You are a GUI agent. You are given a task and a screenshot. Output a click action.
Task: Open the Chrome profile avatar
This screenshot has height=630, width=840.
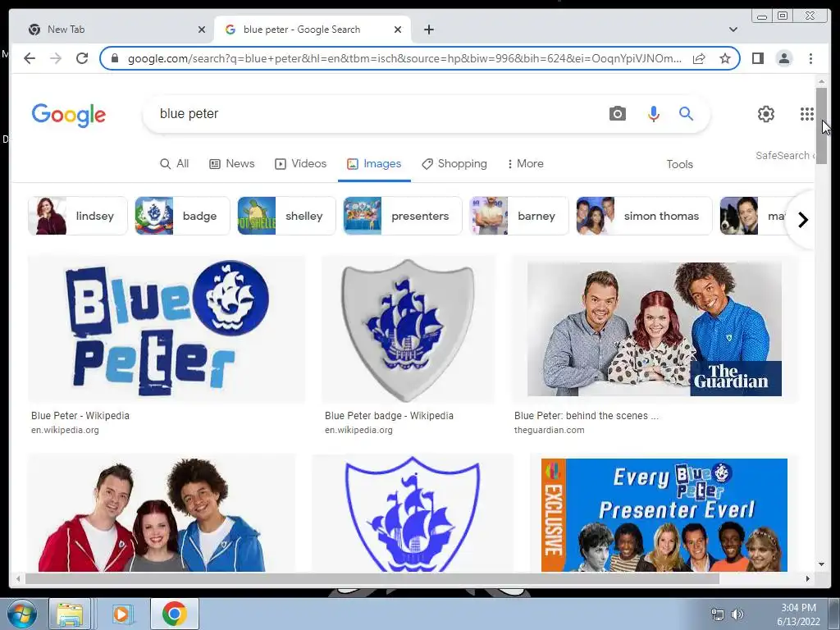(x=783, y=58)
